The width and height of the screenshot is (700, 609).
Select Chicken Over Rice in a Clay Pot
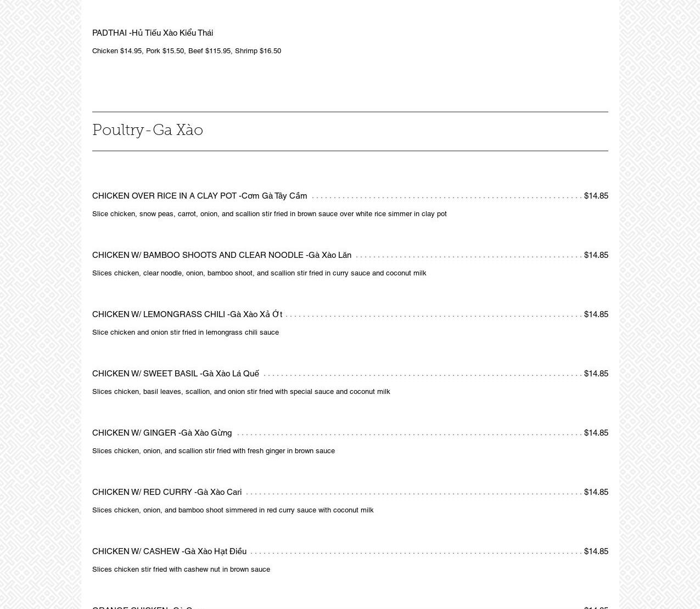pos(199,196)
